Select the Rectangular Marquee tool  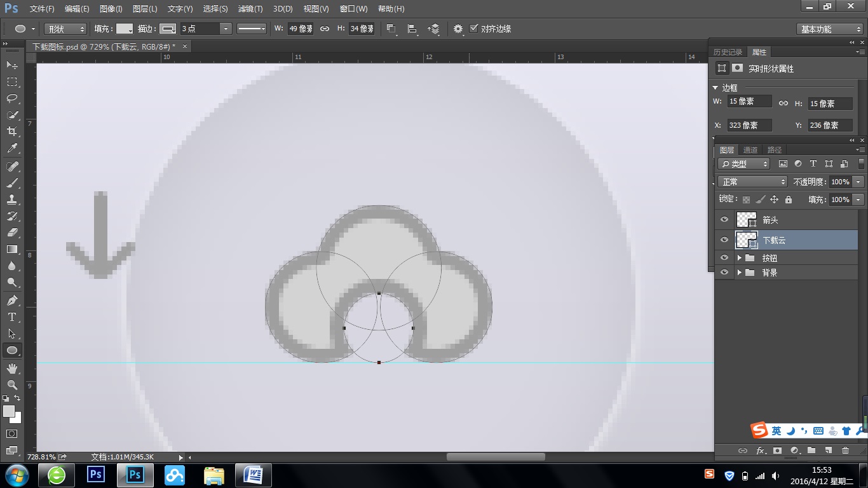pos(12,82)
